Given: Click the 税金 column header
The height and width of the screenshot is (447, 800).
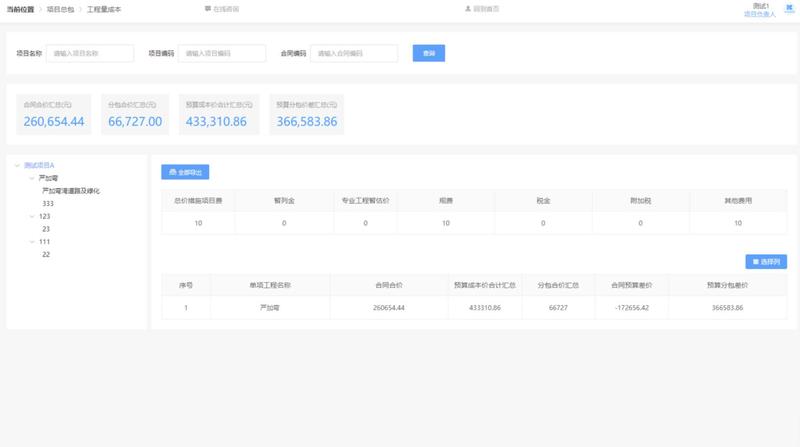Looking at the screenshot, I should click(x=543, y=201).
